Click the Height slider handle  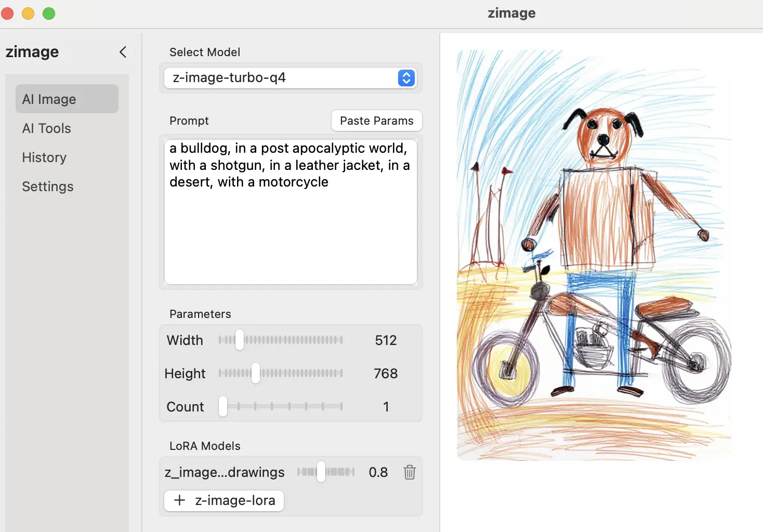click(x=255, y=373)
